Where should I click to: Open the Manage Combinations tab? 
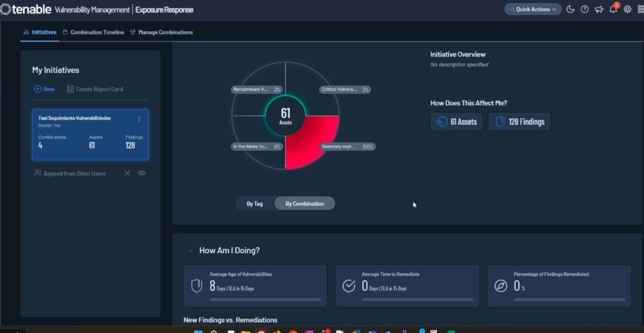(x=161, y=32)
